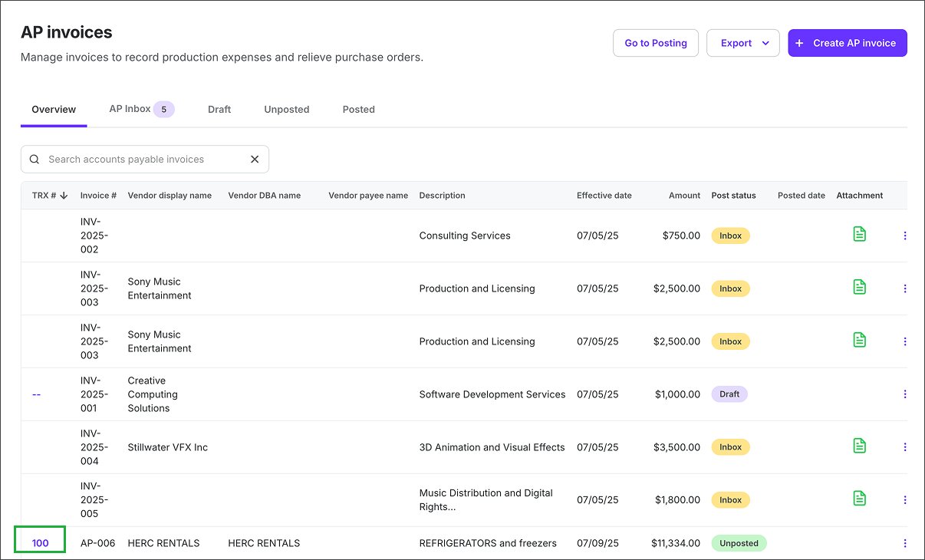Select invoice number INV-2025-004
The height and width of the screenshot is (560, 925).
click(x=95, y=447)
